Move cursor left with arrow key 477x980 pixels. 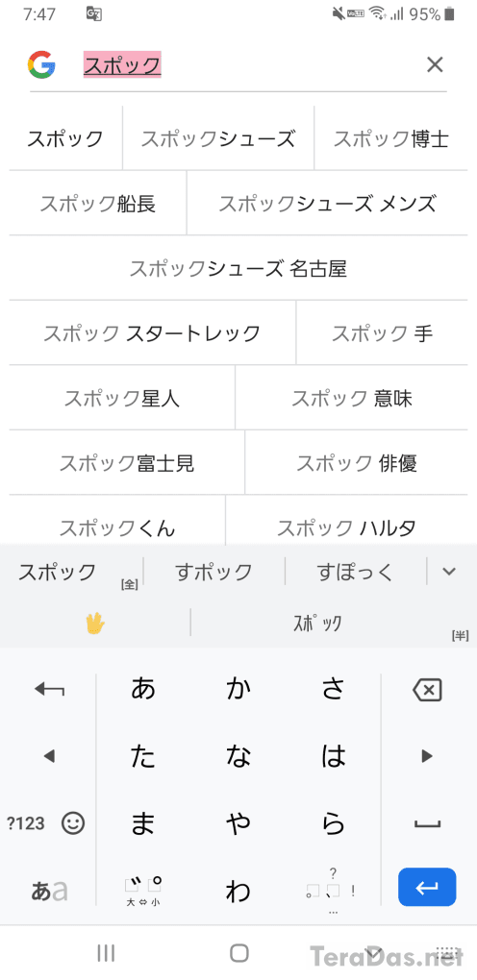coord(48,756)
